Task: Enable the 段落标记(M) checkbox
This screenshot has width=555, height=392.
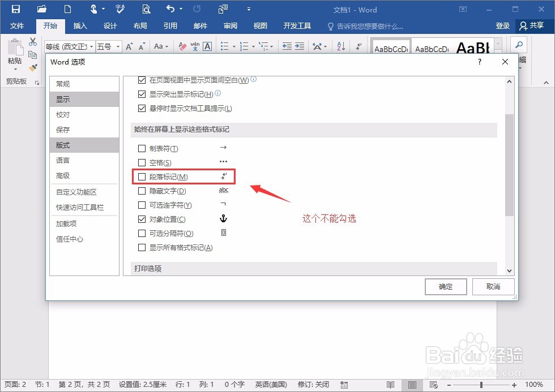Action: pyautogui.click(x=142, y=176)
